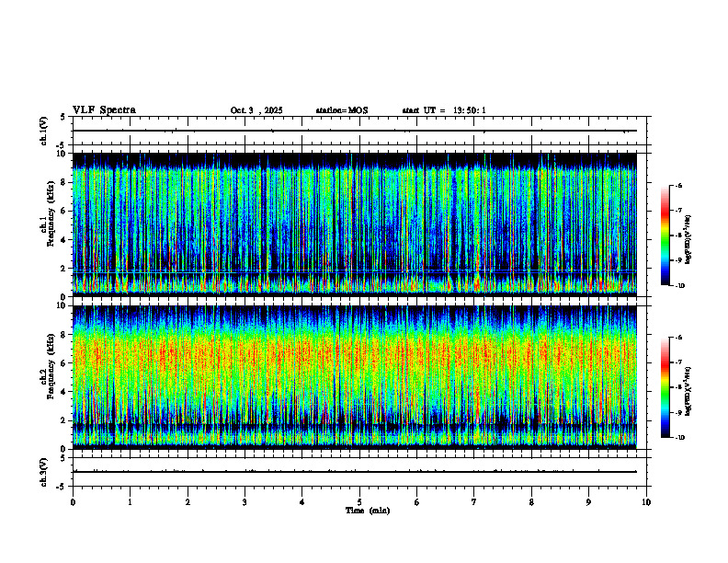728x563 pixels.
Task: Click the ch.1 voltage waveform trace
Action: 355,131
